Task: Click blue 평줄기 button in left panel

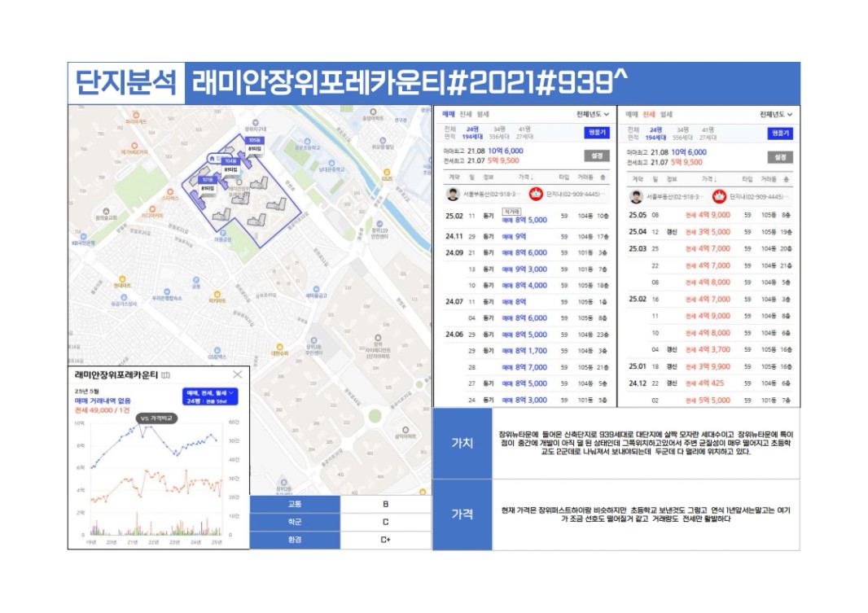Action: point(597,133)
